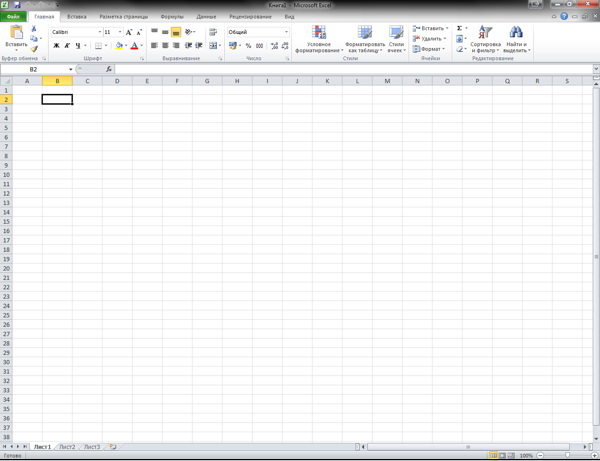600x461 pixels.
Task: Click the font color red A swatch
Action: (134, 46)
